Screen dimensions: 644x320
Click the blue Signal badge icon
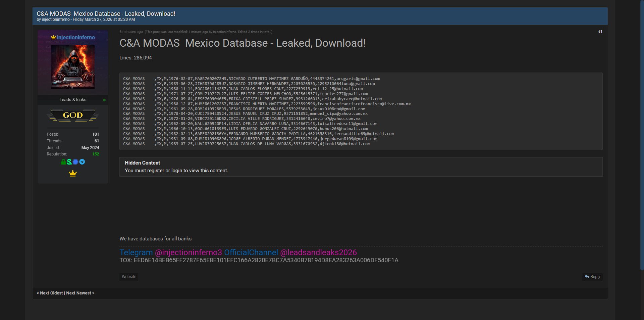click(x=75, y=162)
